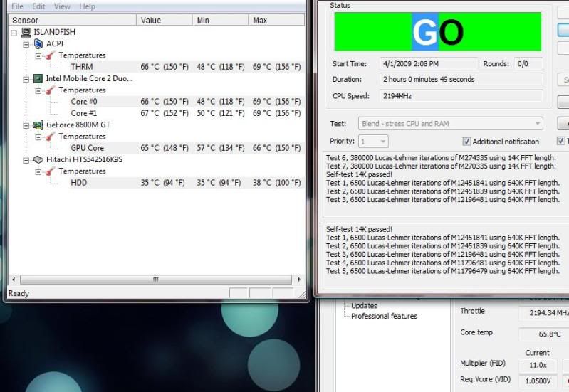This screenshot has width=569, height=392.
Task: Click the Core temp. value 65.8°C
Action: pos(544,334)
